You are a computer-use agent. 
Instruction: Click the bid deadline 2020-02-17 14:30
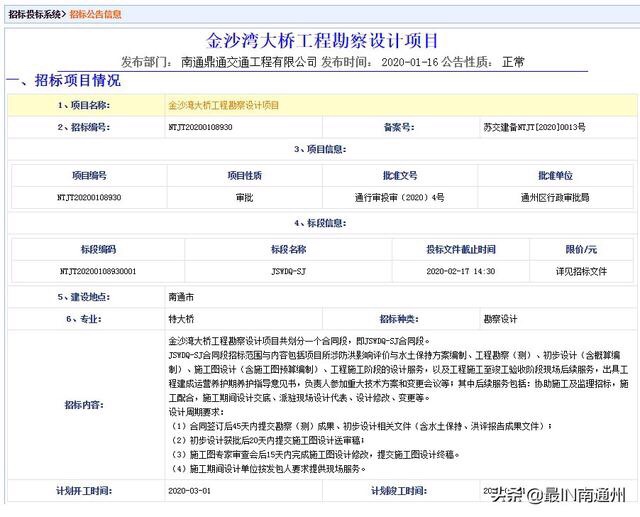pos(461,270)
